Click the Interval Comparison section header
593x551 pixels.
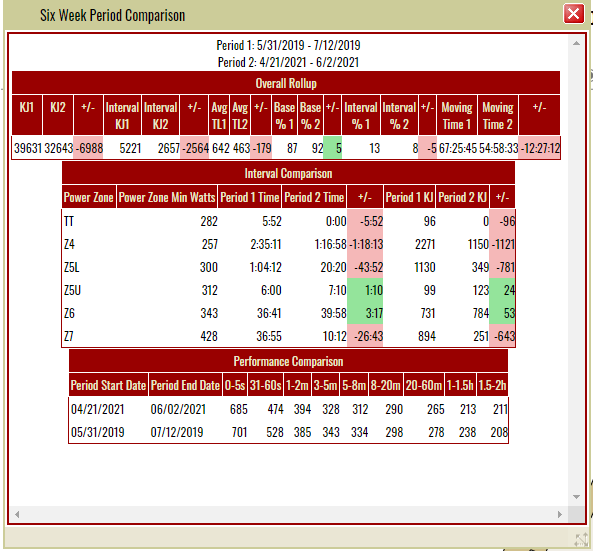point(288,173)
